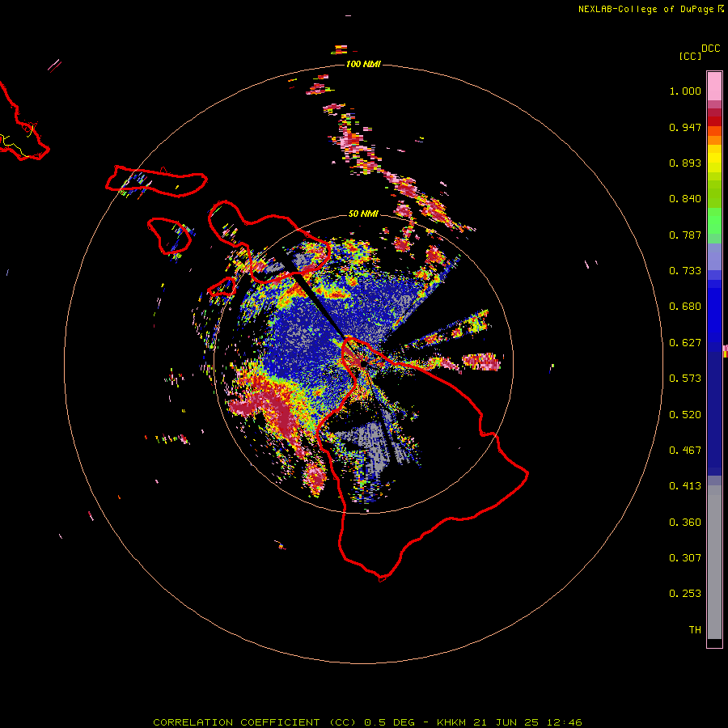Click the 0.627 color scale value
Image resolution: width=728 pixels, height=728 pixels.
pyautogui.click(x=685, y=343)
